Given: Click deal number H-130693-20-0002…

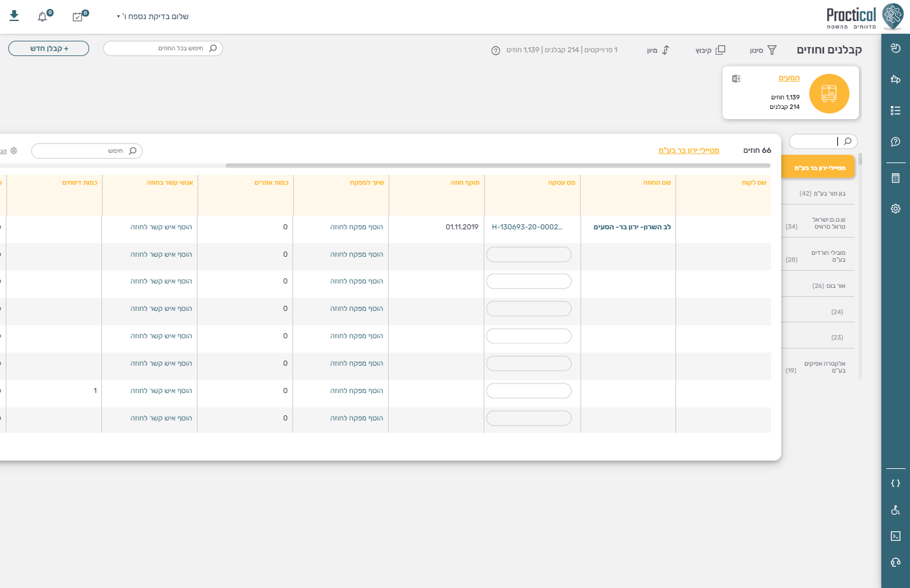Looking at the screenshot, I should coord(527,227).
